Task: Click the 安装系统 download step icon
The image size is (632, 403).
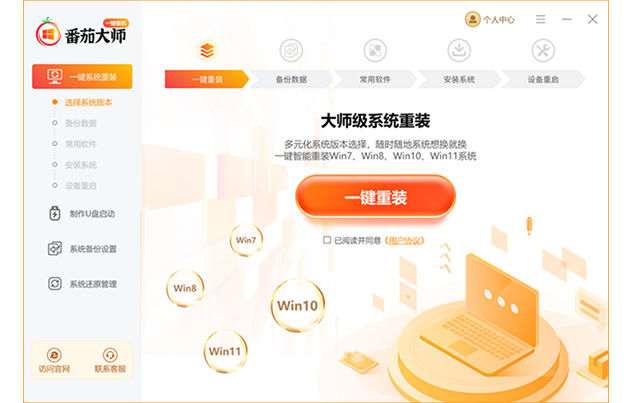Action: coord(459,51)
